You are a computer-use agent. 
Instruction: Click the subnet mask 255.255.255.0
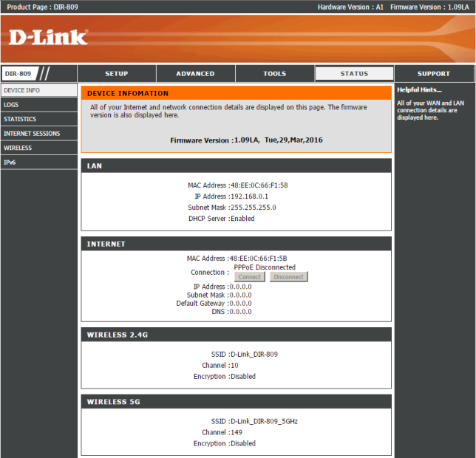pyautogui.click(x=254, y=208)
